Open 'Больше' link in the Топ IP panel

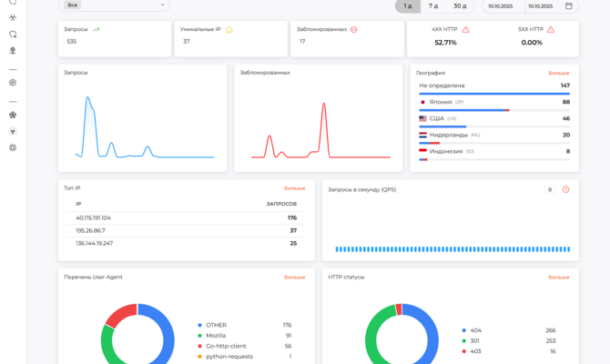click(294, 188)
